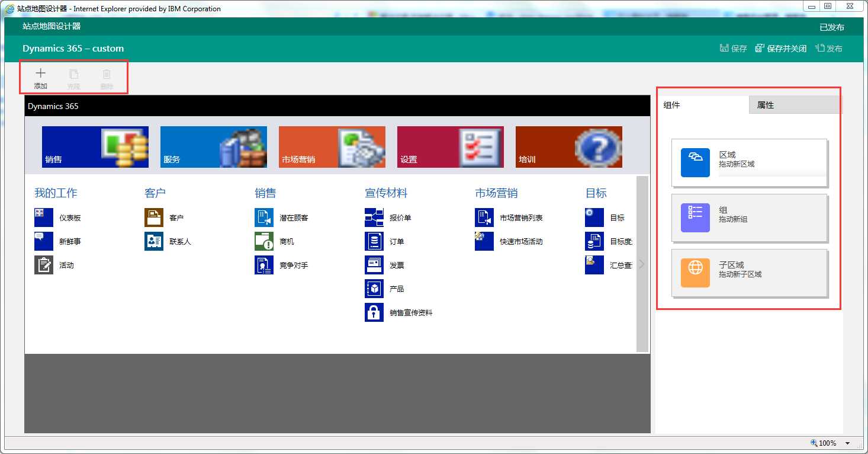Select the 市场营销 group header

(x=496, y=193)
